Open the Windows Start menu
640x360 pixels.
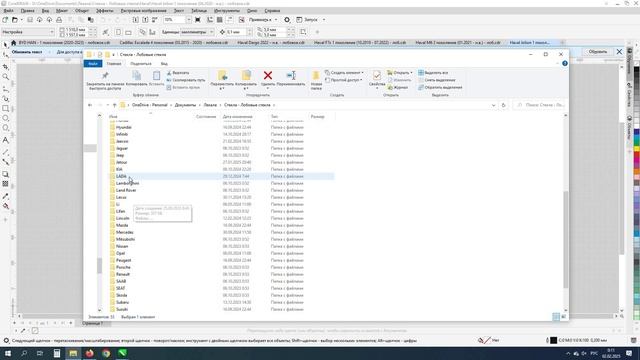[7, 353]
